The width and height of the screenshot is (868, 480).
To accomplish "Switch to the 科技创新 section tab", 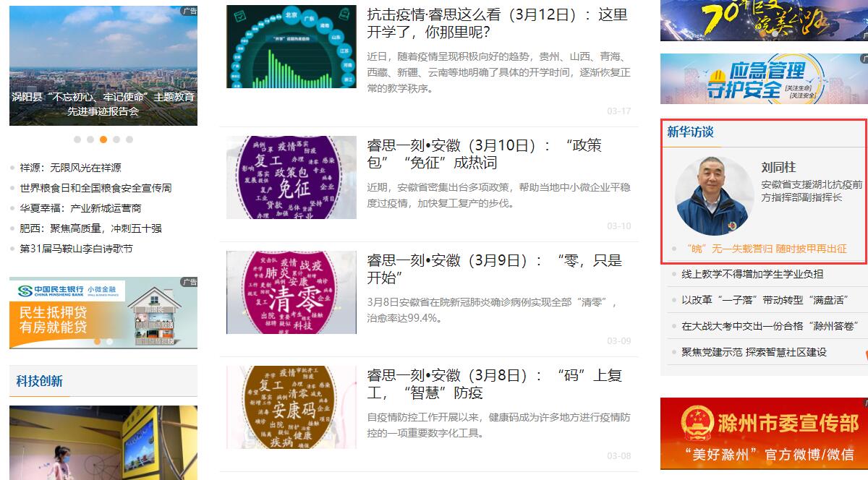I will (40, 381).
